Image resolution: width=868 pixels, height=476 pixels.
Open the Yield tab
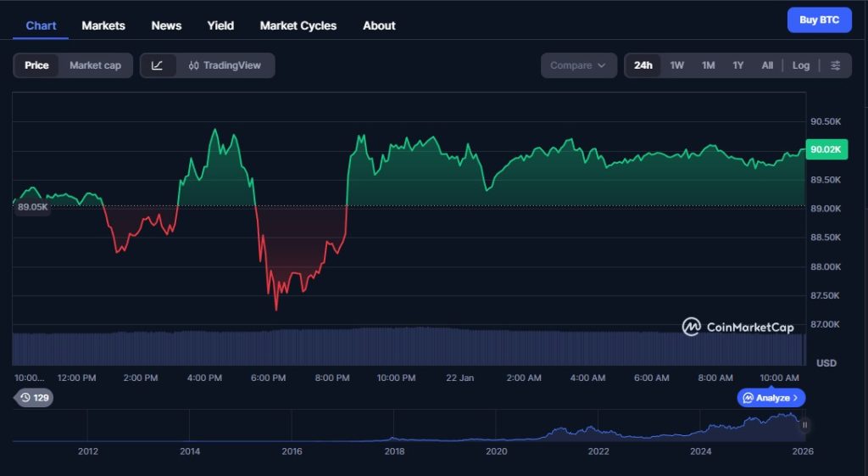[220, 25]
